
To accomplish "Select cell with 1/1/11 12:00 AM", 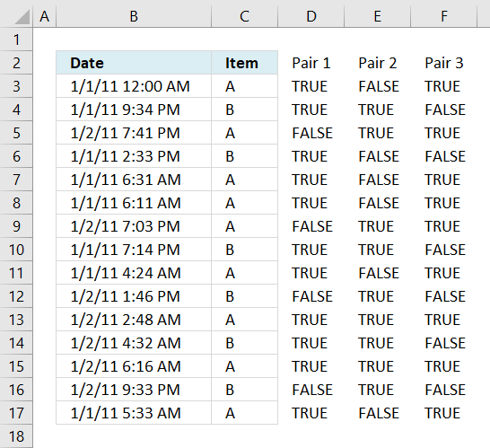I will pos(134,86).
